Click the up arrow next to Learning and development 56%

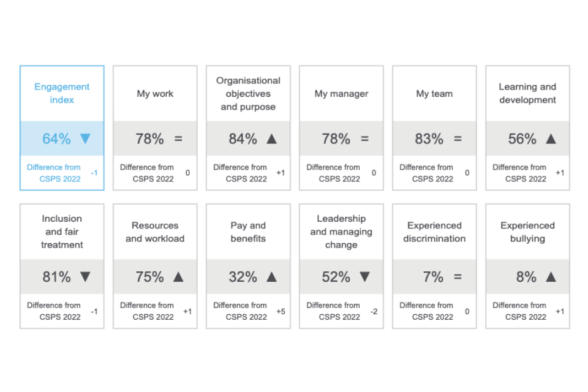pyautogui.click(x=551, y=139)
